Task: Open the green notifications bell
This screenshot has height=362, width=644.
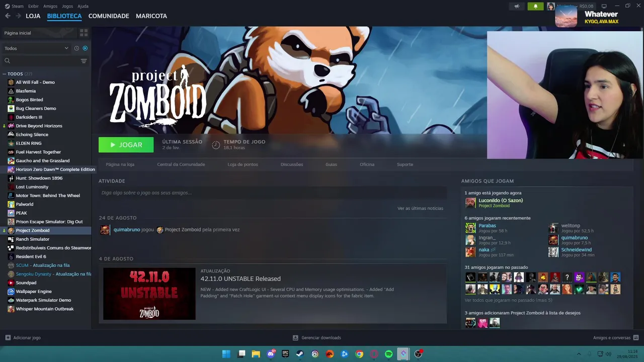Action: pos(535,7)
